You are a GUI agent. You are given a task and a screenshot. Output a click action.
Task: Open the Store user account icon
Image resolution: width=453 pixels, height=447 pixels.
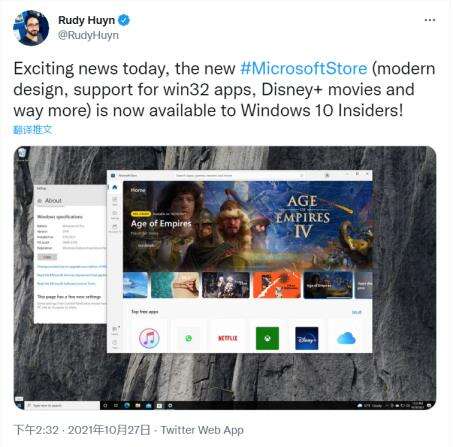coord(327,175)
